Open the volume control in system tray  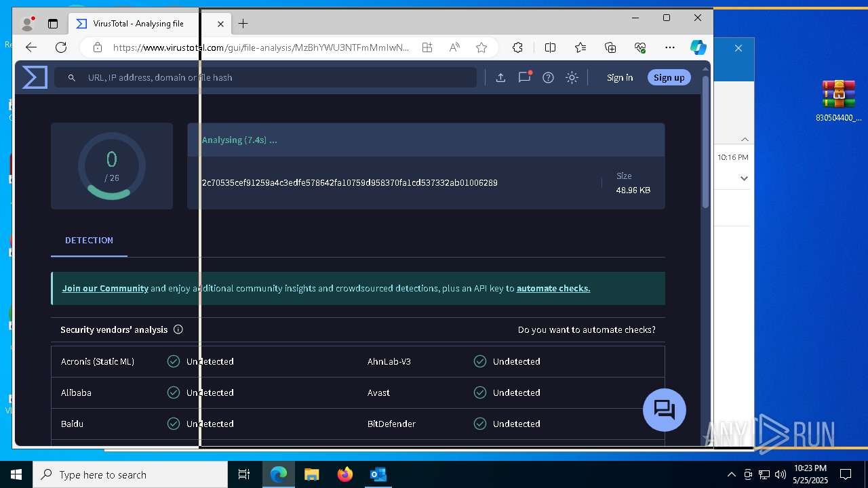(x=781, y=474)
